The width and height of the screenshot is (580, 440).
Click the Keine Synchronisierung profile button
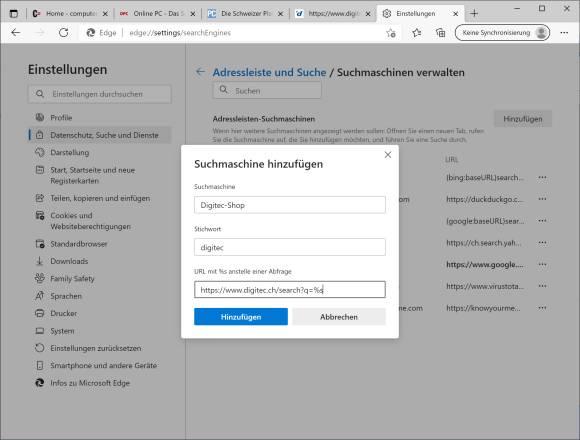click(x=502, y=33)
